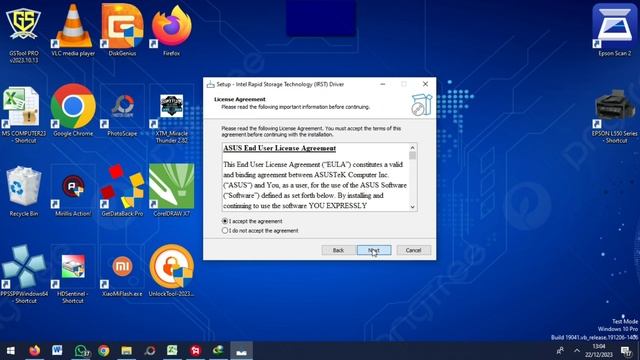Open VLC media player shortcut

point(73,29)
